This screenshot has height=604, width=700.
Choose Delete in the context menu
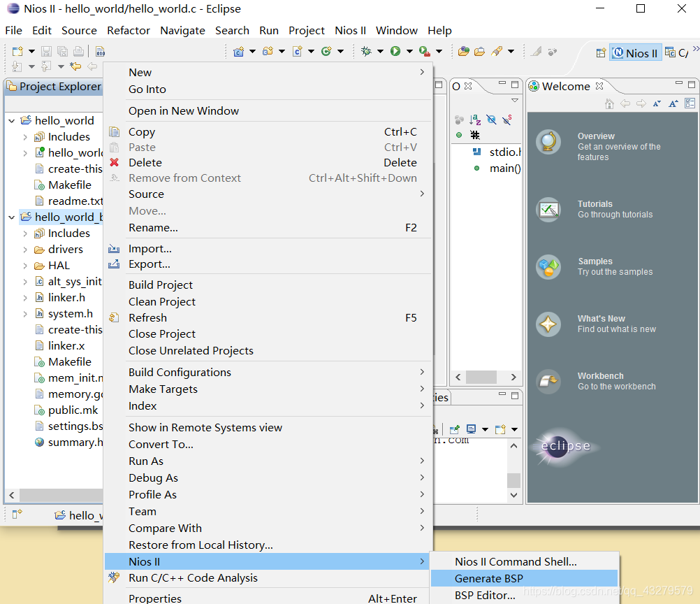tap(268, 163)
